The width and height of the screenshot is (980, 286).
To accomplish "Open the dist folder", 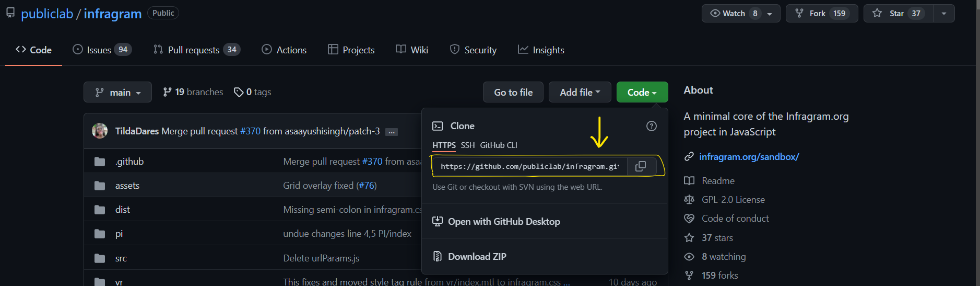I will pyautogui.click(x=123, y=210).
